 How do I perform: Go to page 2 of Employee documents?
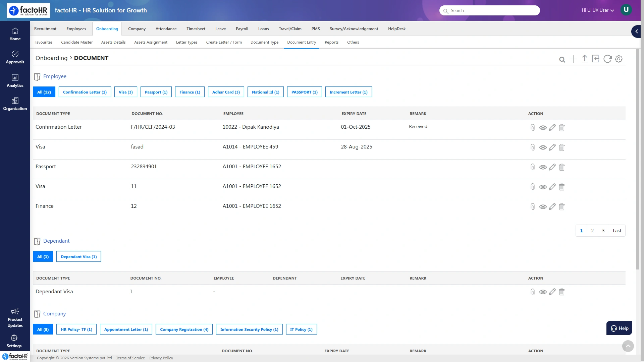pyautogui.click(x=592, y=231)
